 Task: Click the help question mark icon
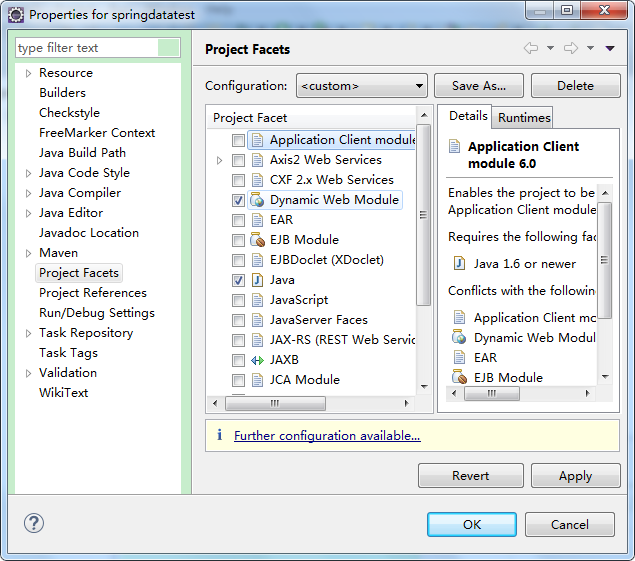34,523
